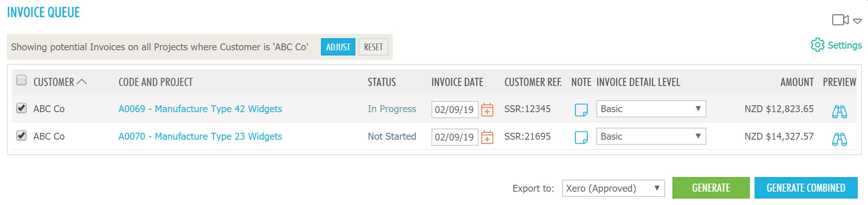Open note icon for A0069 invoice
Screen dimensions: 868x205
coord(581,110)
